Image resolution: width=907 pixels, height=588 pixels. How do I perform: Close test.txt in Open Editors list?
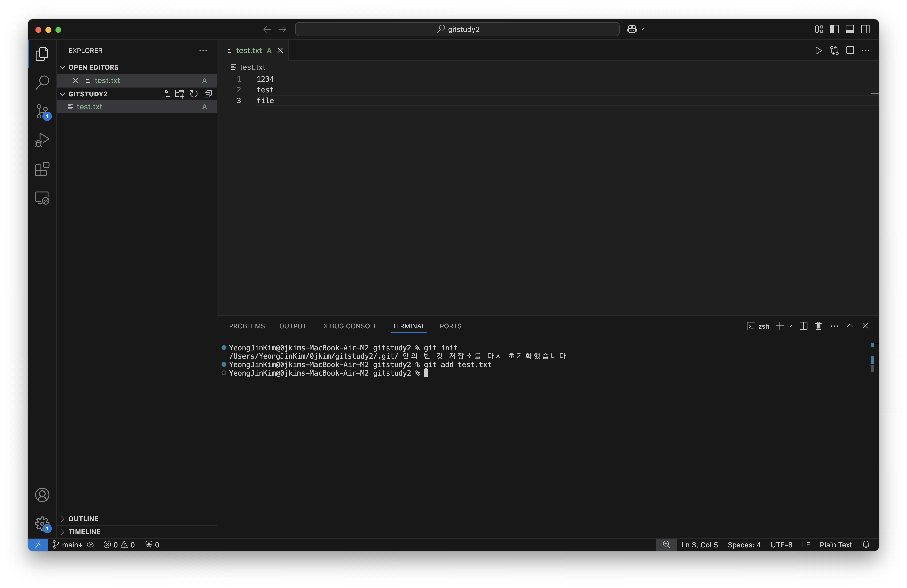(75, 80)
